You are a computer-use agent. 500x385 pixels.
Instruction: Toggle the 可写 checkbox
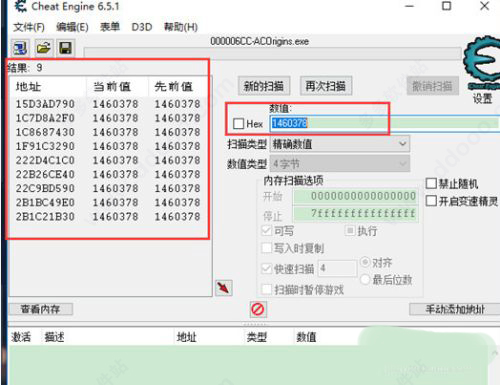[x=267, y=231]
